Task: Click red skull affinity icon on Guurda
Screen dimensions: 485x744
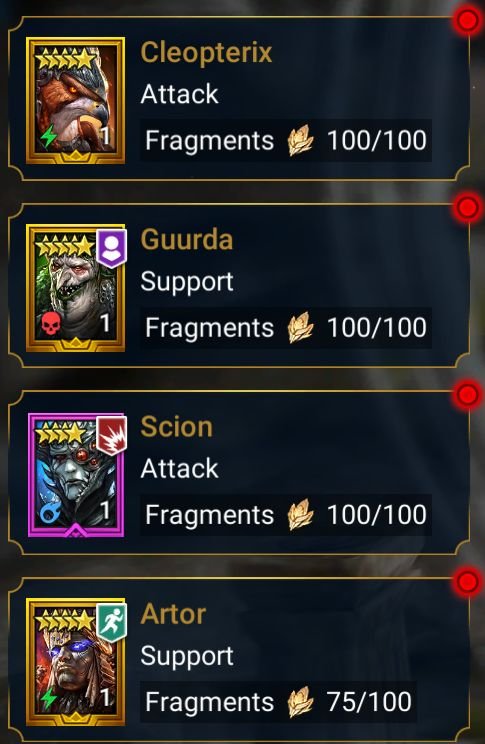Action: pyautogui.click(x=49, y=323)
